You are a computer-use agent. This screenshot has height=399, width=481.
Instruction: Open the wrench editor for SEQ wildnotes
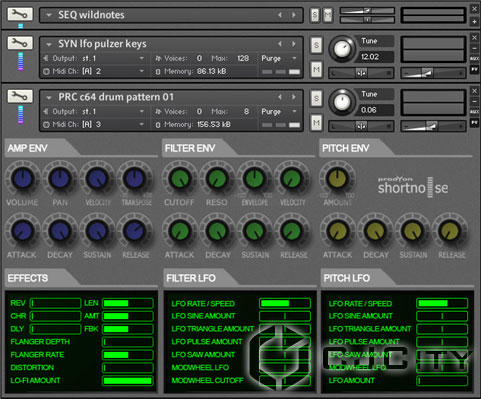pyautogui.click(x=20, y=14)
